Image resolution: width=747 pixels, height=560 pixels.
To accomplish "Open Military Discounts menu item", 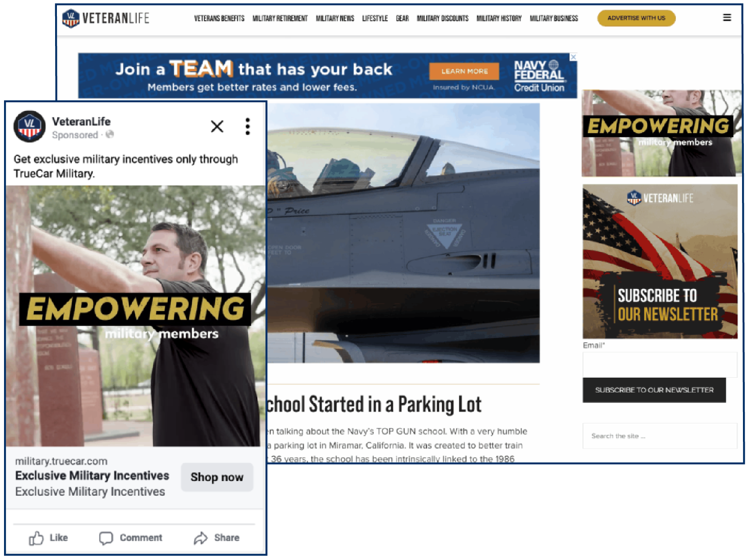I will [443, 18].
